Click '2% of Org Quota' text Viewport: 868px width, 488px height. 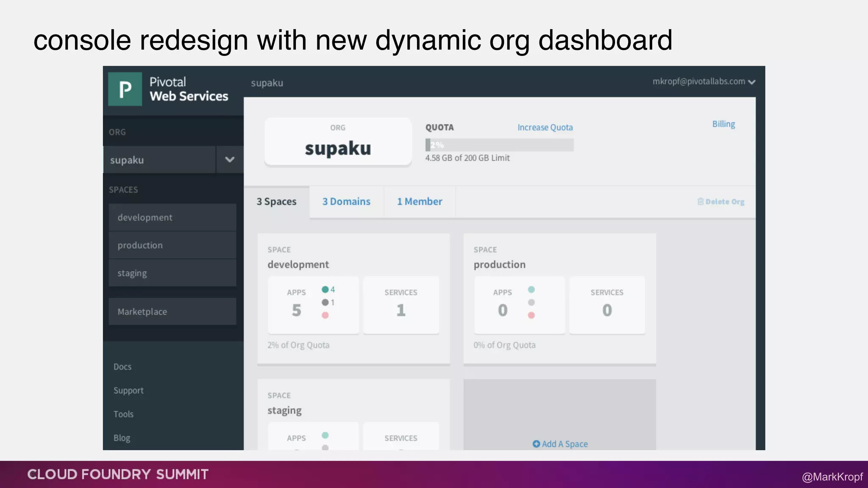[298, 345]
